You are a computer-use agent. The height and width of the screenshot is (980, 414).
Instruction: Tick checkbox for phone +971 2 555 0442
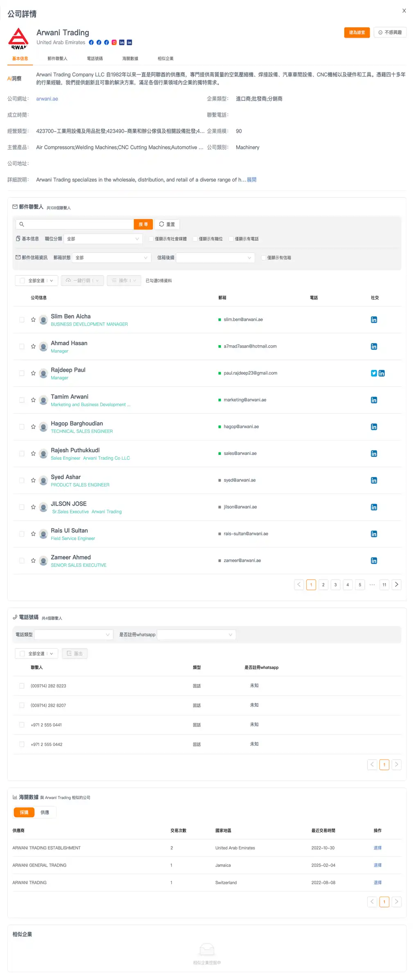click(x=22, y=744)
